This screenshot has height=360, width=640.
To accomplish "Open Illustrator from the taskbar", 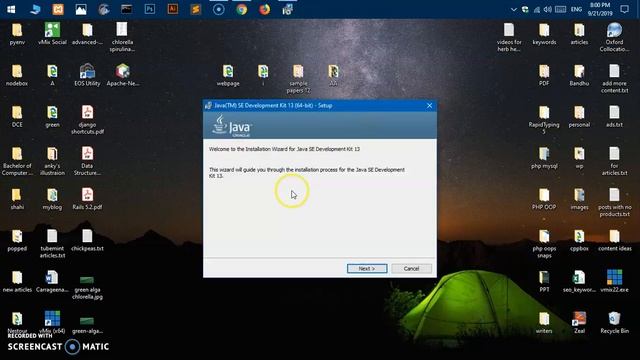I will 173,9.
